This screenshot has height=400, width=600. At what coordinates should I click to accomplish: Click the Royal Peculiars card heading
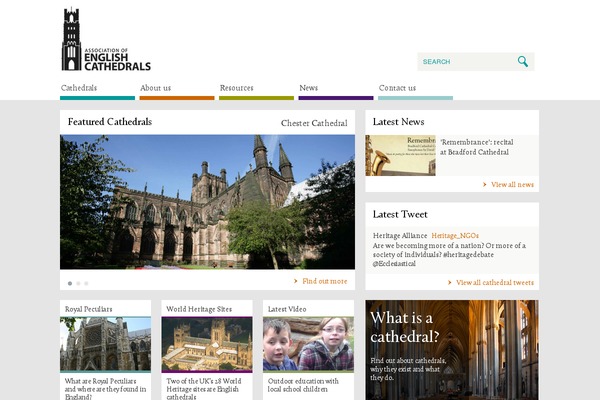88,309
